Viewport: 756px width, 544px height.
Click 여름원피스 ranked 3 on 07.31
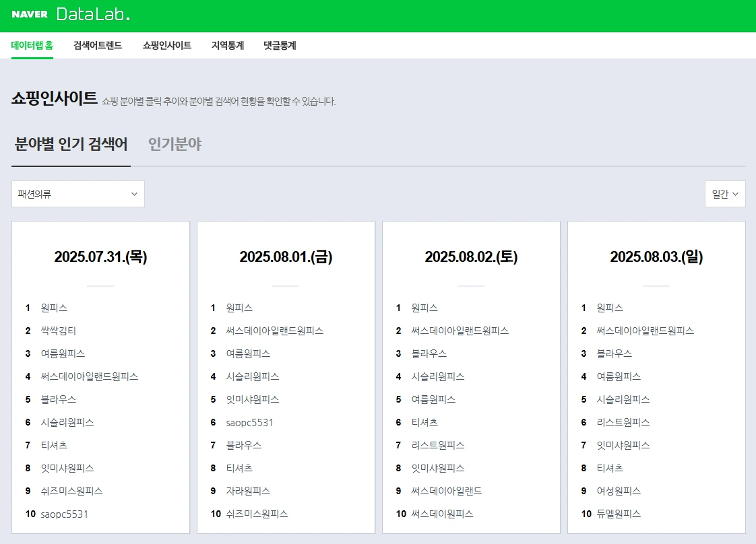click(x=63, y=353)
